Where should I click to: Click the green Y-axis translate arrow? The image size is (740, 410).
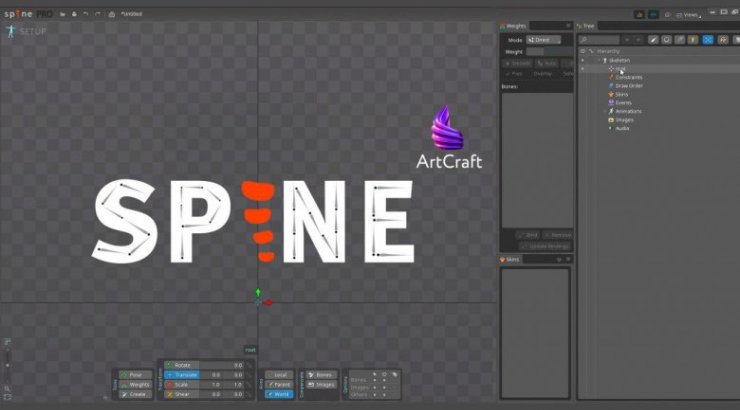click(258, 293)
